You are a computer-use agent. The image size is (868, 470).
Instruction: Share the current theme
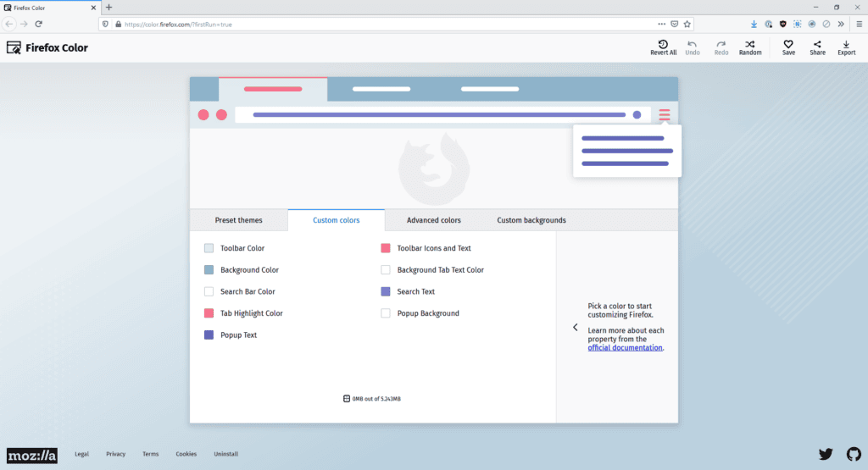(817, 47)
